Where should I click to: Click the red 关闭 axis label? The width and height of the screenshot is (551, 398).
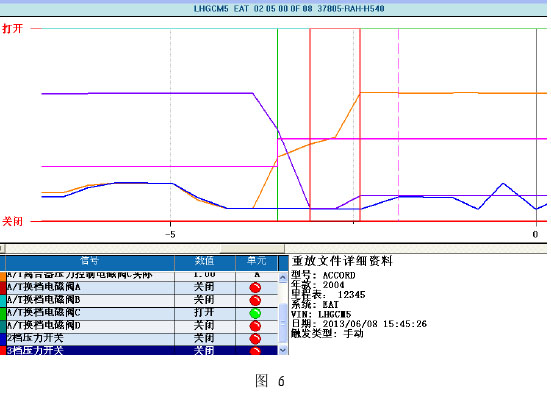coord(13,221)
